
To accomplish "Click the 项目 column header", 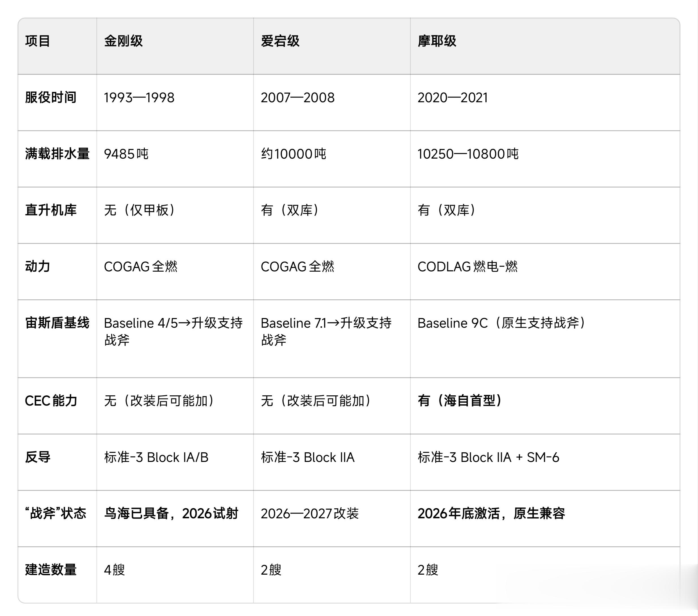I will tap(38, 41).
